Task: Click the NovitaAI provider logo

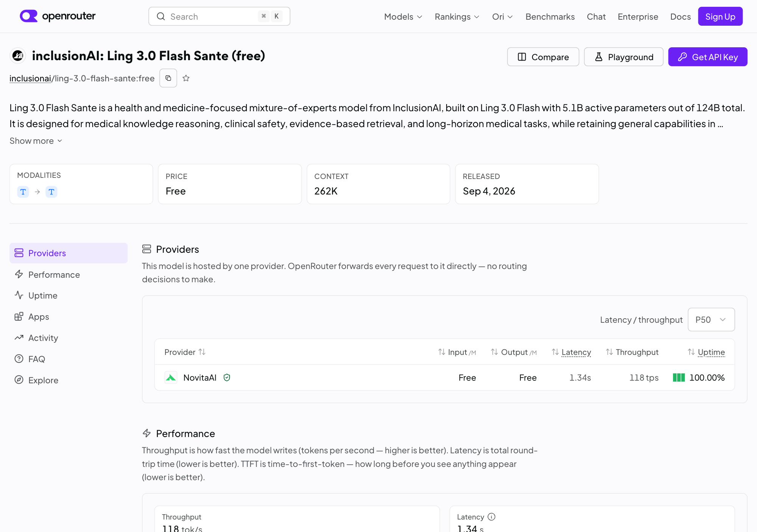Action: 171,378
